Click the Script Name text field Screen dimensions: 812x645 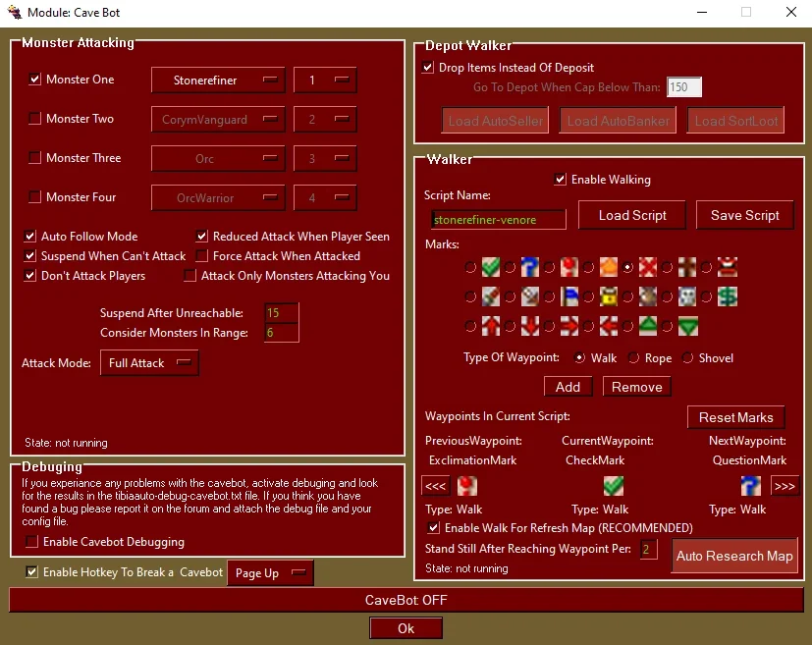point(498,220)
